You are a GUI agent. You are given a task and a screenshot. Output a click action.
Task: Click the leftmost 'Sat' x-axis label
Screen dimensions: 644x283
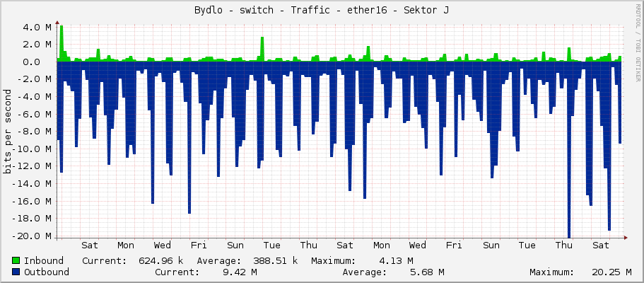click(90, 246)
